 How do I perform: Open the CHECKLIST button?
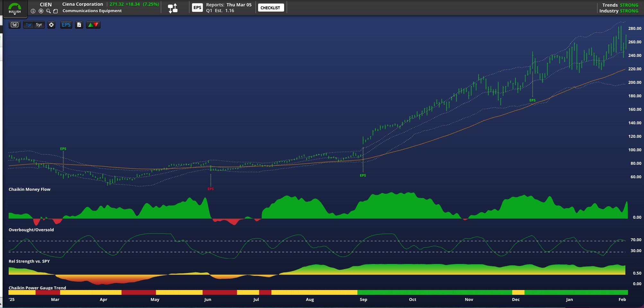point(270,8)
